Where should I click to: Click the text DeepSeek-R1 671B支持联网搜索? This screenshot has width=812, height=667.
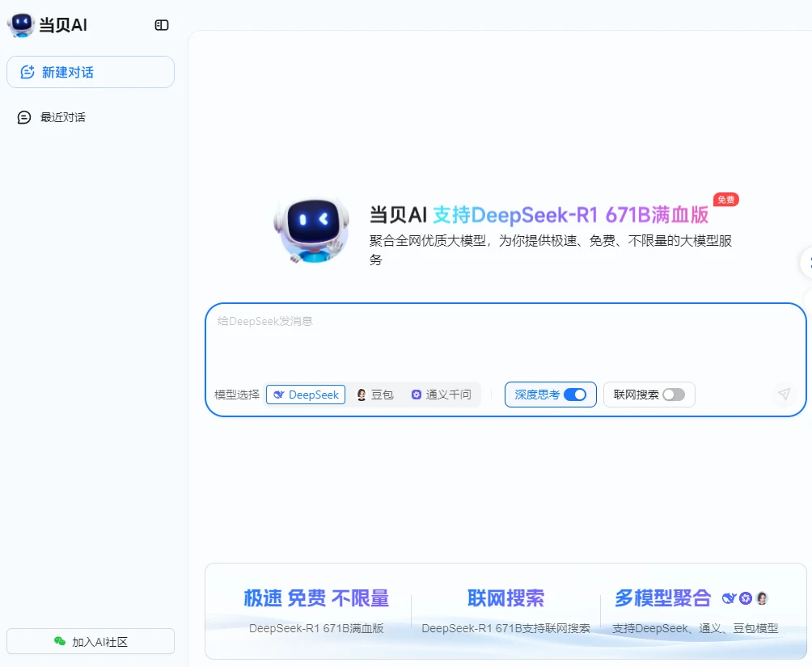(x=505, y=628)
